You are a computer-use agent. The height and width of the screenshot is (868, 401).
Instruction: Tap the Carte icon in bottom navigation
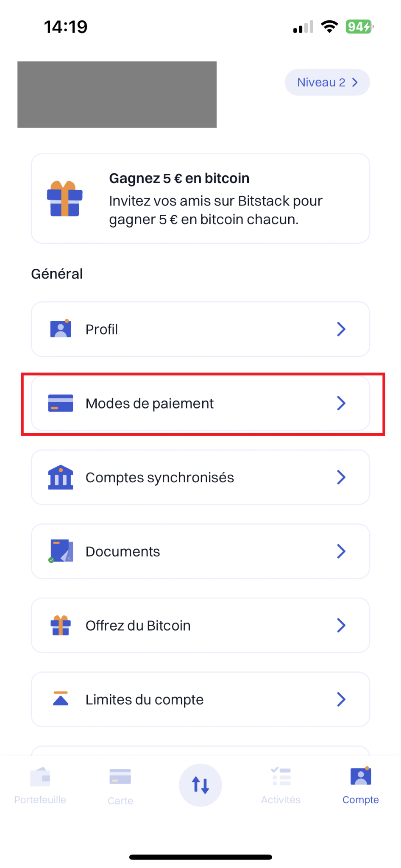(x=120, y=777)
